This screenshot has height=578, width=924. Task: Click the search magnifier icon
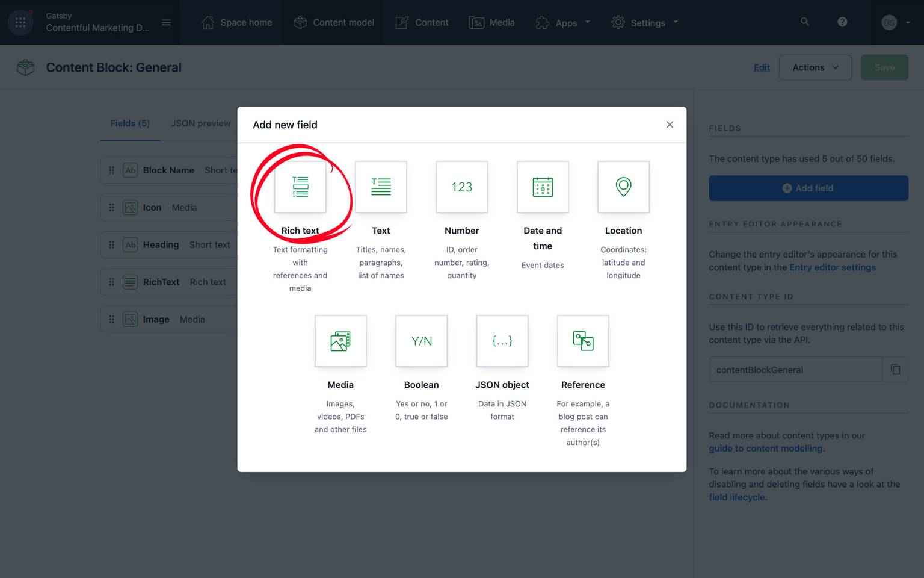click(805, 22)
